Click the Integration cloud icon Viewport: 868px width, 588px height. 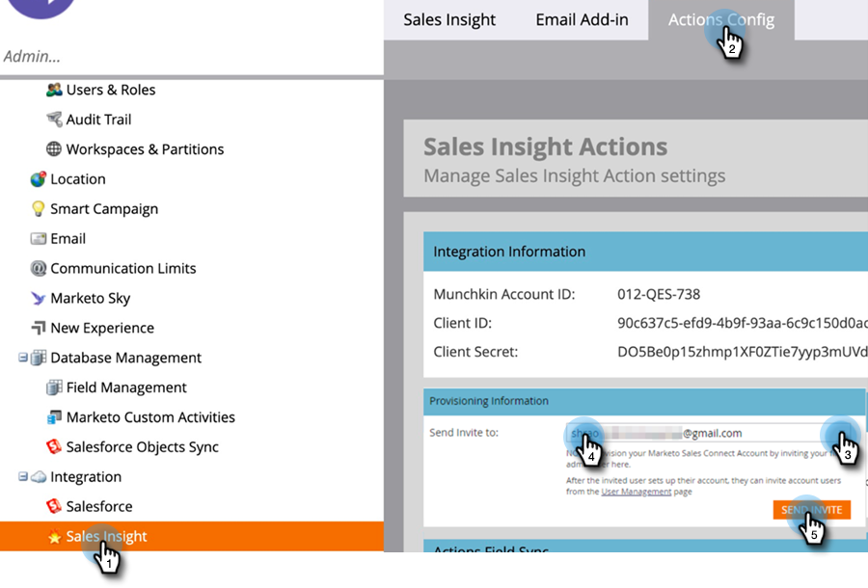tap(39, 476)
